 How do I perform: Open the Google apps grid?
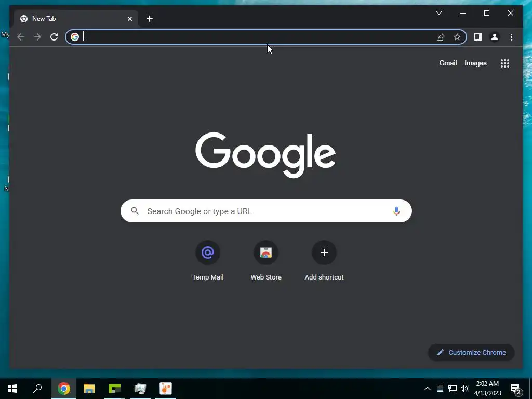tap(505, 63)
